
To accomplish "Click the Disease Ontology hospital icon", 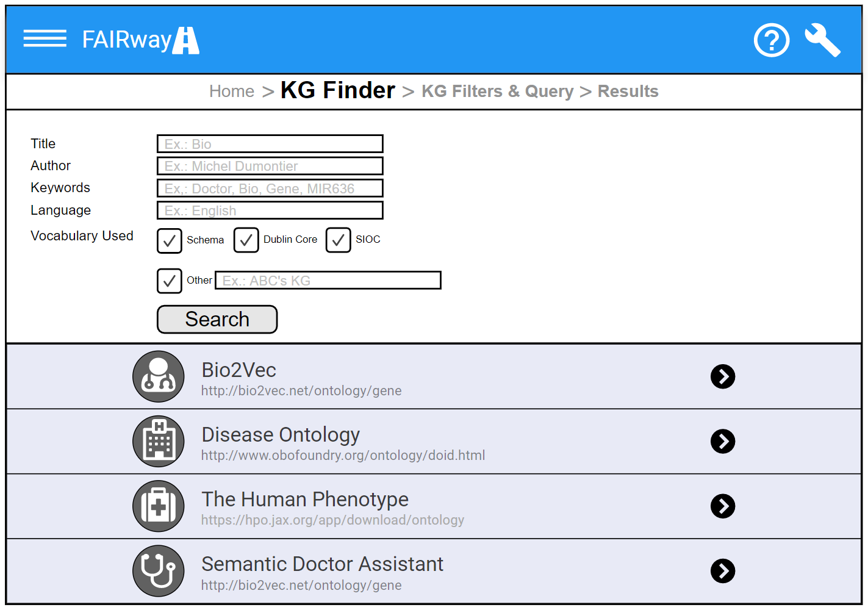I will pos(159,441).
